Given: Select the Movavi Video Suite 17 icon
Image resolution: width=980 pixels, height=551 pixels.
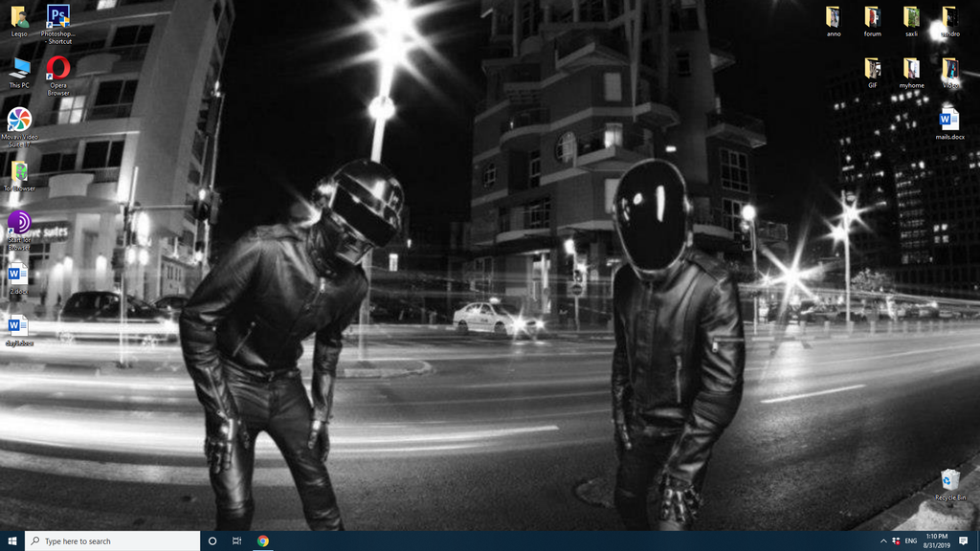Looking at the screenshot, I should click(x=19, y=127).
